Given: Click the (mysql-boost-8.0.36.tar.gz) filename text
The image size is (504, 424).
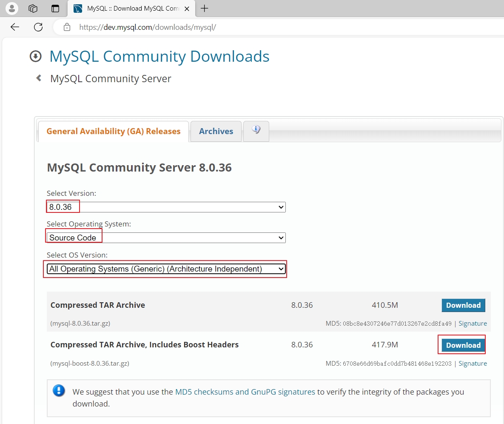Looking at the screenshot, I should [x=90, y=363].
